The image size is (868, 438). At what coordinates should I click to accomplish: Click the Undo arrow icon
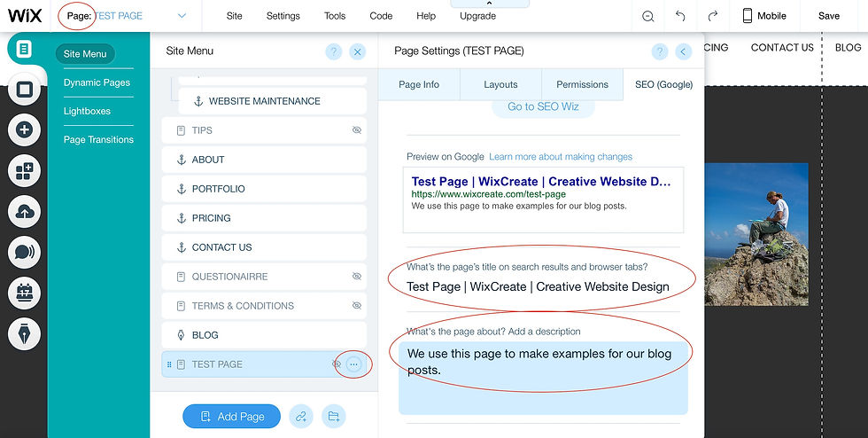(680, 16)
